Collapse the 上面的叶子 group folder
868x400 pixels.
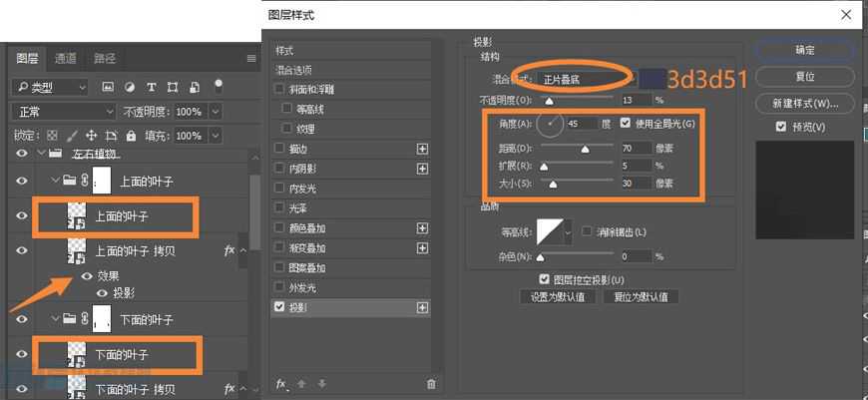tap(54, 181)
